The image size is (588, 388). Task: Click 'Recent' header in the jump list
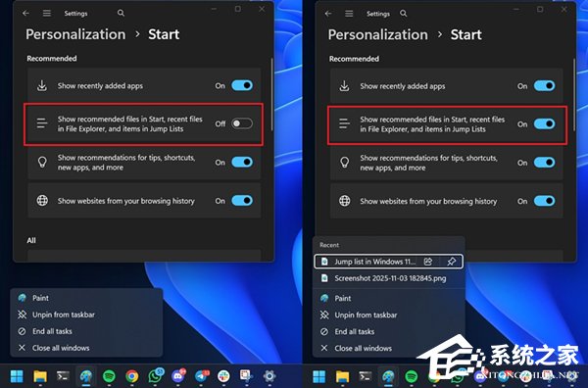click(x=329, y=245)
